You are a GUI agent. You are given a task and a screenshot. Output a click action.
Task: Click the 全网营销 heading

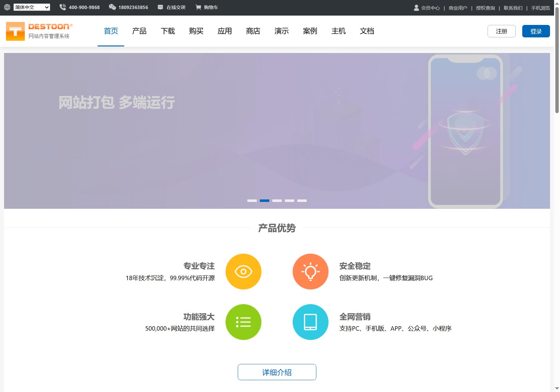pyautogui.click(x=355, y=317)
